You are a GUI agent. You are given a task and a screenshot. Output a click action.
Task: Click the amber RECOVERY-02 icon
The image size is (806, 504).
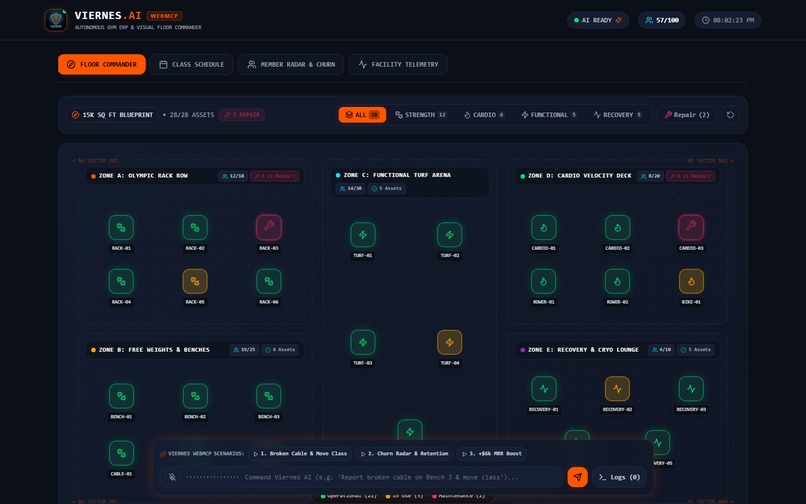click(x=617, y=389)
